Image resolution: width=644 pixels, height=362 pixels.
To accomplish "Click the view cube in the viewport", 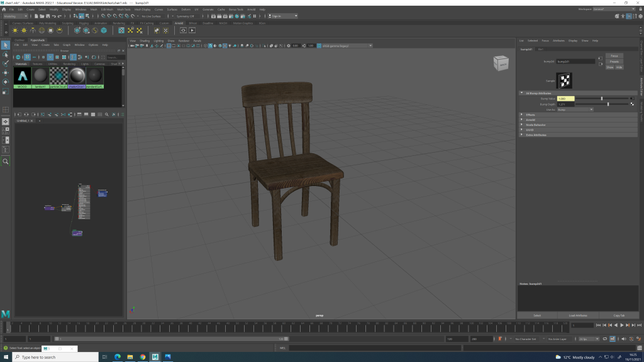I will click(x=501, y=63).
